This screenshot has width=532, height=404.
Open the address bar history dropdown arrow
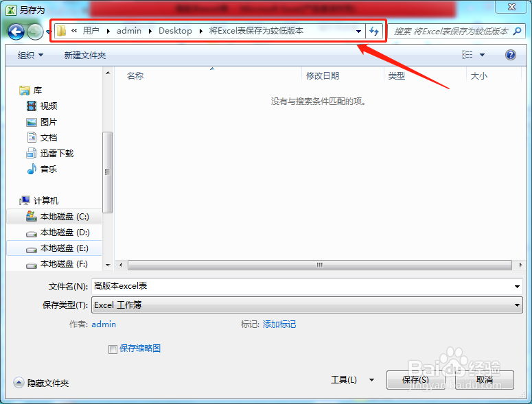358,31
